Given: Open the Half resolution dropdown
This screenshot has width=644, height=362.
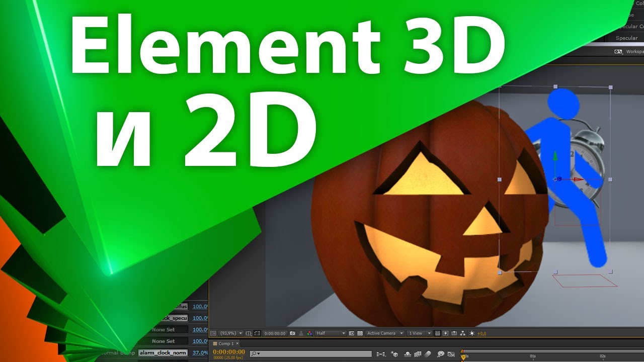Looking at the screenshot, I should 331,333.
